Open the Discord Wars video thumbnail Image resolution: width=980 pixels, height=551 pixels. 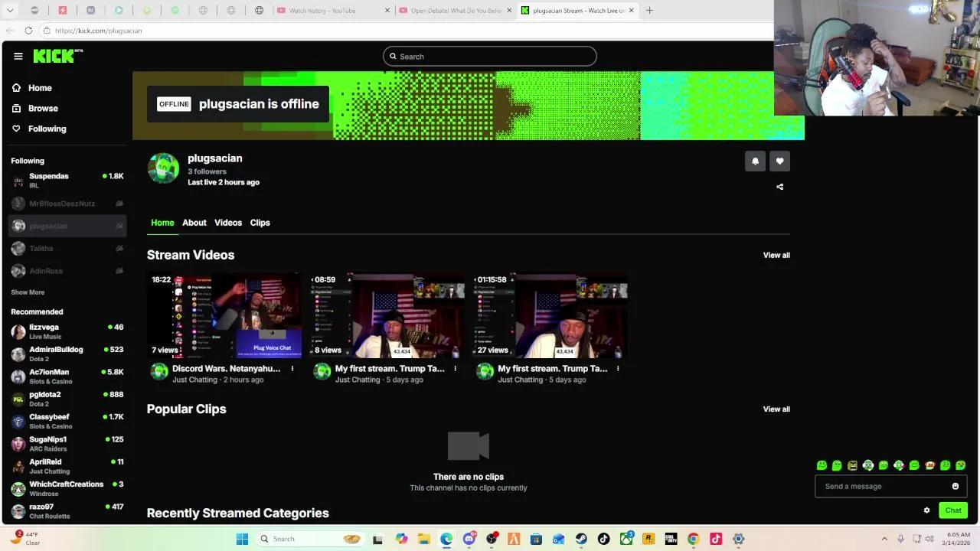(225, 315)
